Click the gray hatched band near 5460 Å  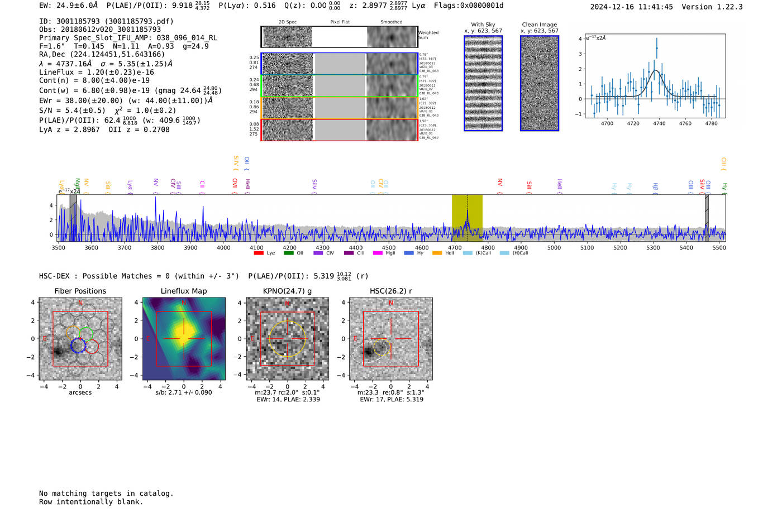pos(707,218)
